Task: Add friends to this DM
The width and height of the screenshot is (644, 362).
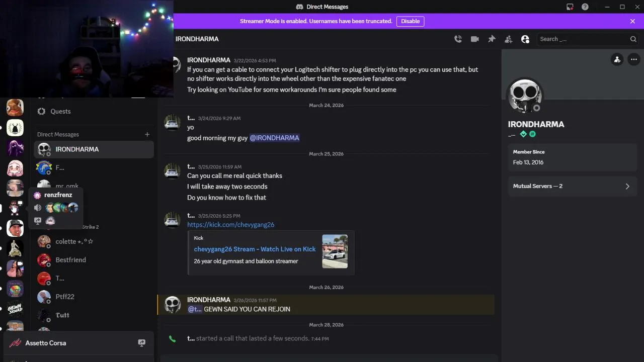Action: (508, 39)
